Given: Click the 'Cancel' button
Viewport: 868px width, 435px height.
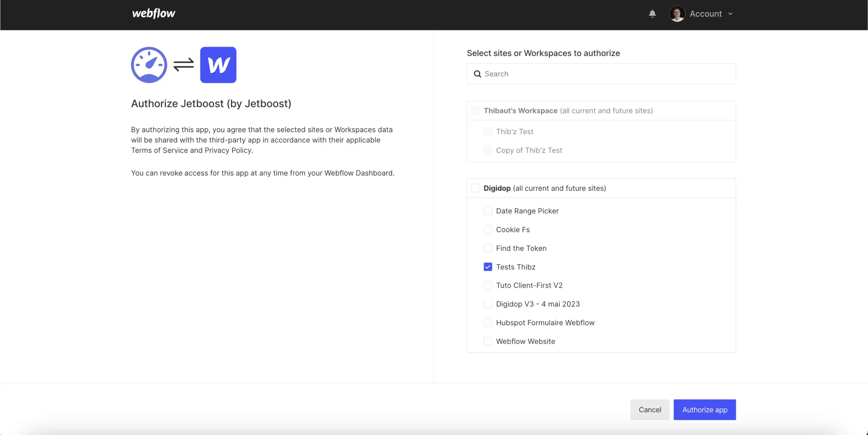Looking at the screenshot, I should coord(649,410).
